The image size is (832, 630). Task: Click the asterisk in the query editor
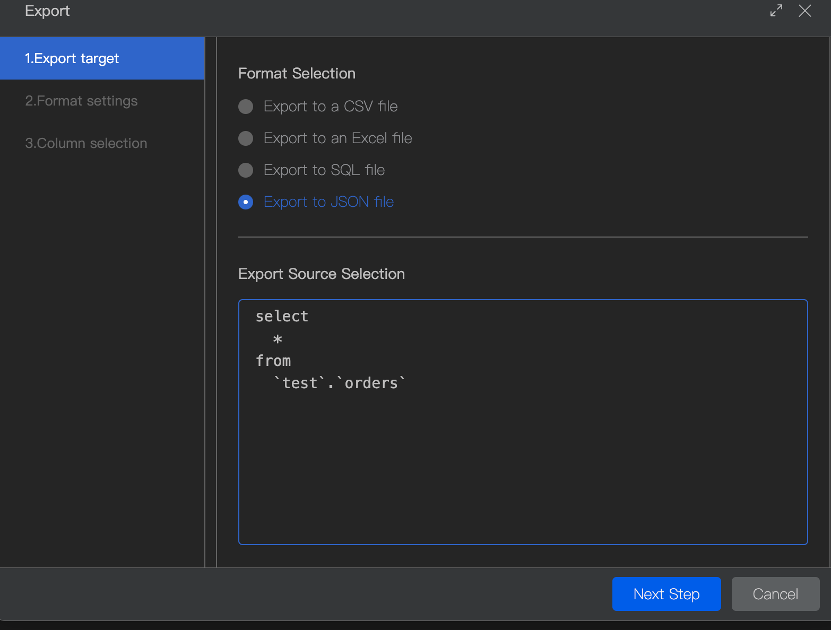point(278,339)
